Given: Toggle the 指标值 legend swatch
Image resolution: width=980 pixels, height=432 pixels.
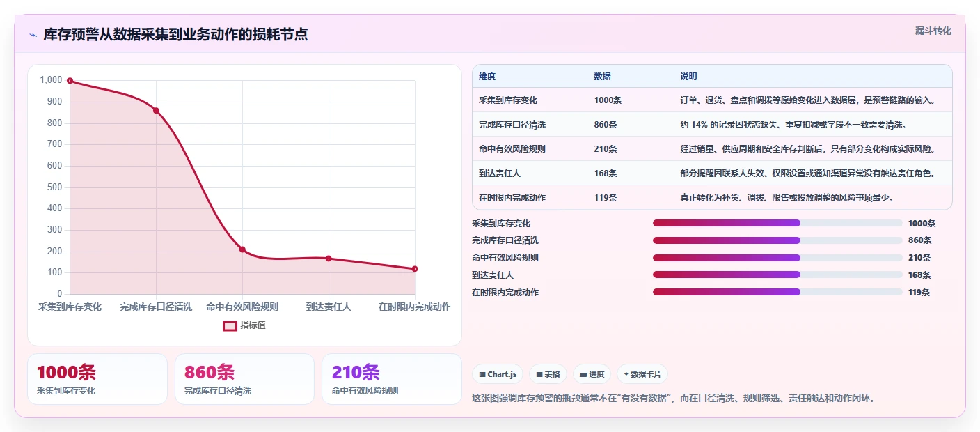Looking at the screenshot, I should pos(230,325).
